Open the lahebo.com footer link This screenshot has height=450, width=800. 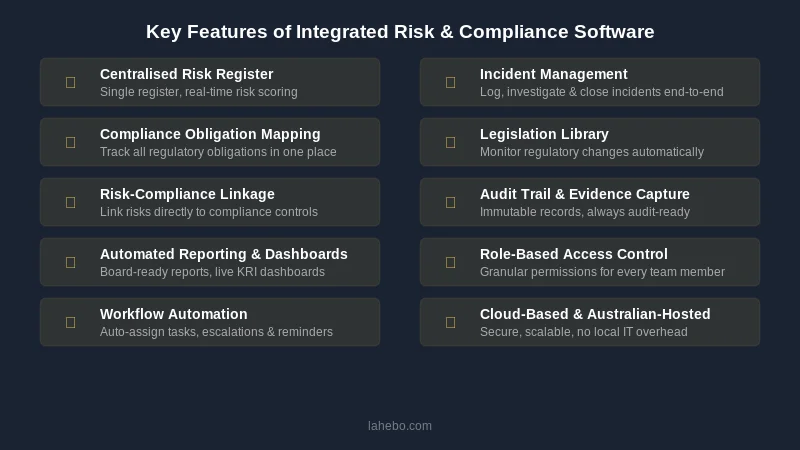pyautogui.click(x=400, y=426)
